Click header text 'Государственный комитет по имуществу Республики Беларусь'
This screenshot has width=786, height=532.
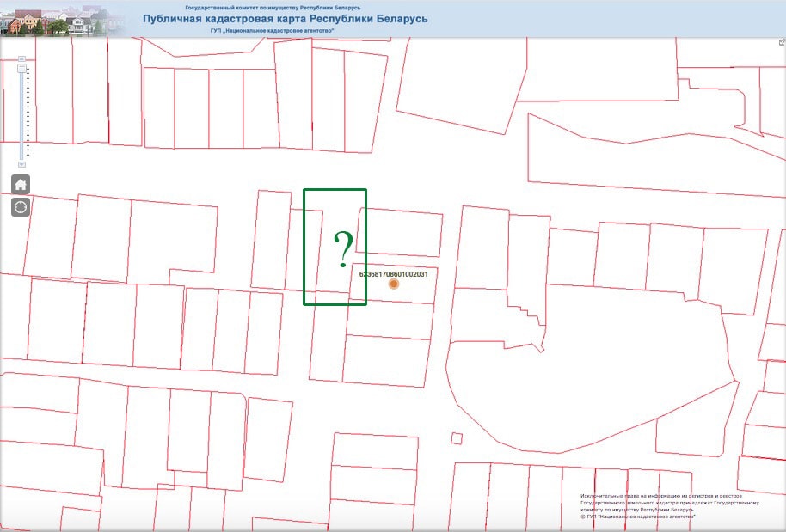coord(273,8)
